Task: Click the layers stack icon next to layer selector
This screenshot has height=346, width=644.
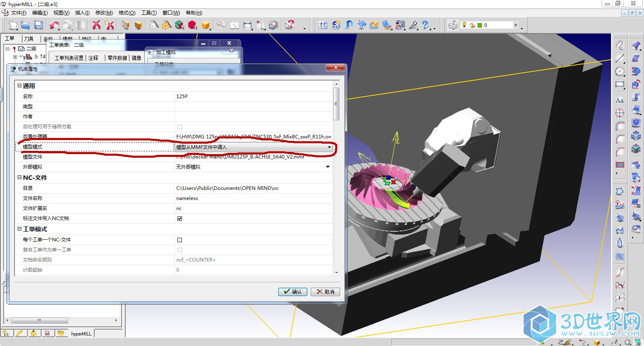Action: tap(453, 25)
